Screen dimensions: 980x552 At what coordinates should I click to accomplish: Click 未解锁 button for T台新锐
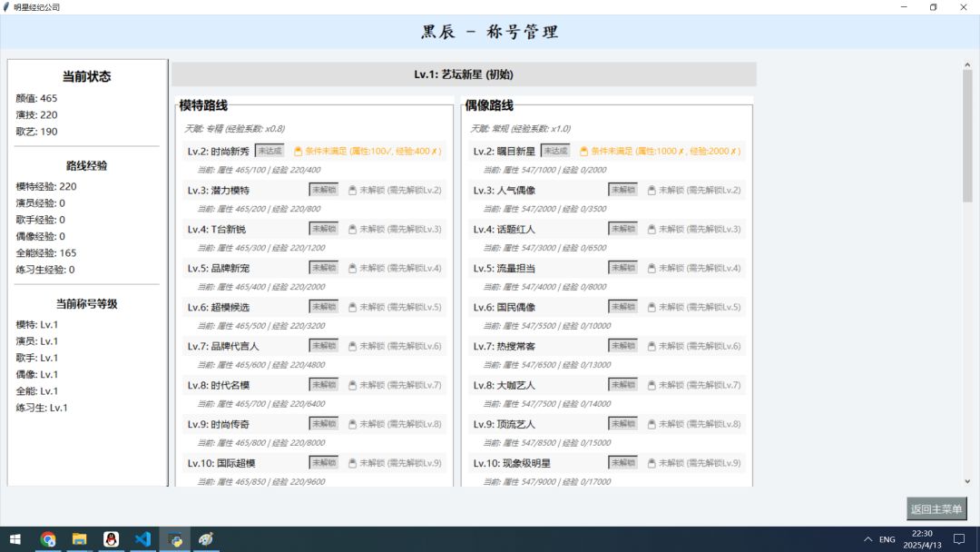click(324, 229)
